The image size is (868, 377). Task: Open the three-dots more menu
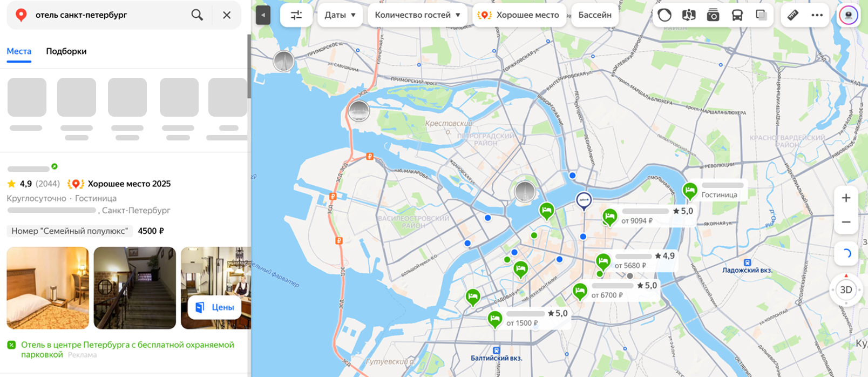pos(817,15)
